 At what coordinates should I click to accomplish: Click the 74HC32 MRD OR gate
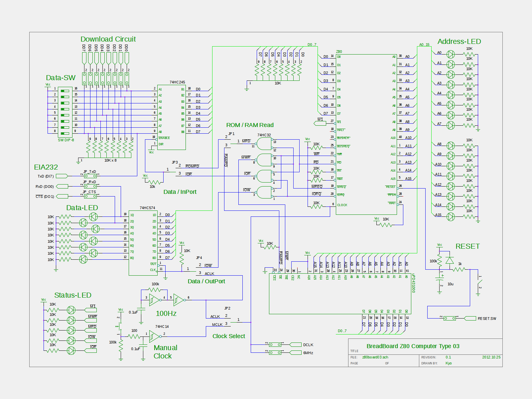coord(264,144)
